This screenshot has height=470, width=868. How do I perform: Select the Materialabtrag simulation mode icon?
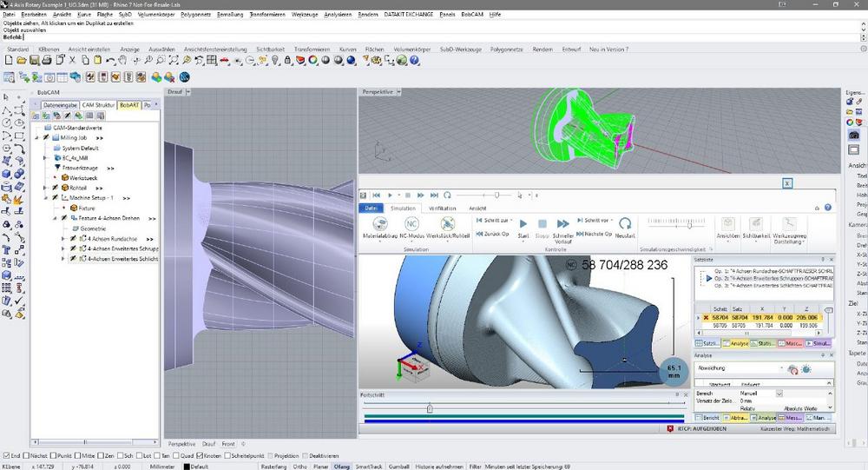[379, 224]
